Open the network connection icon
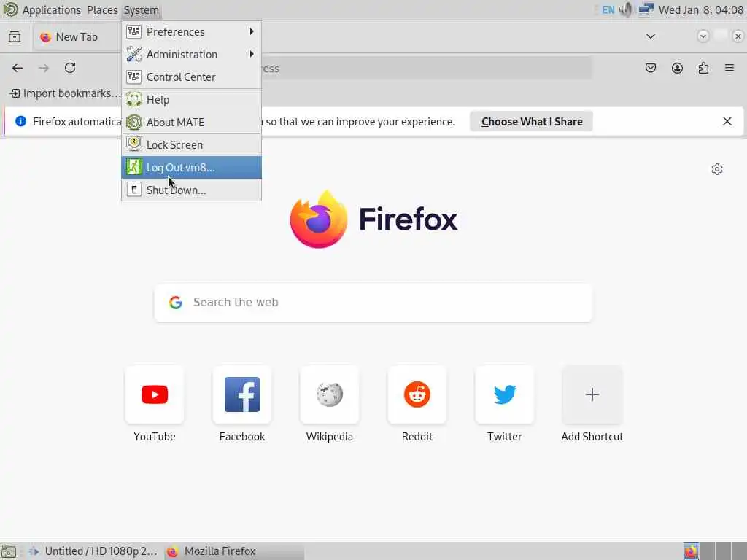This screenshot has width=747, height=560. point(646,9)
